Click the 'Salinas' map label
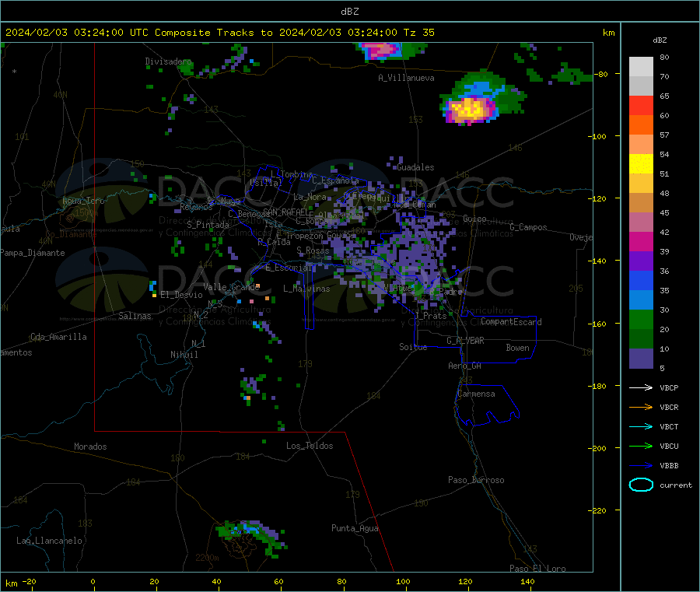 pyautogui.click(x=135, y=316)
